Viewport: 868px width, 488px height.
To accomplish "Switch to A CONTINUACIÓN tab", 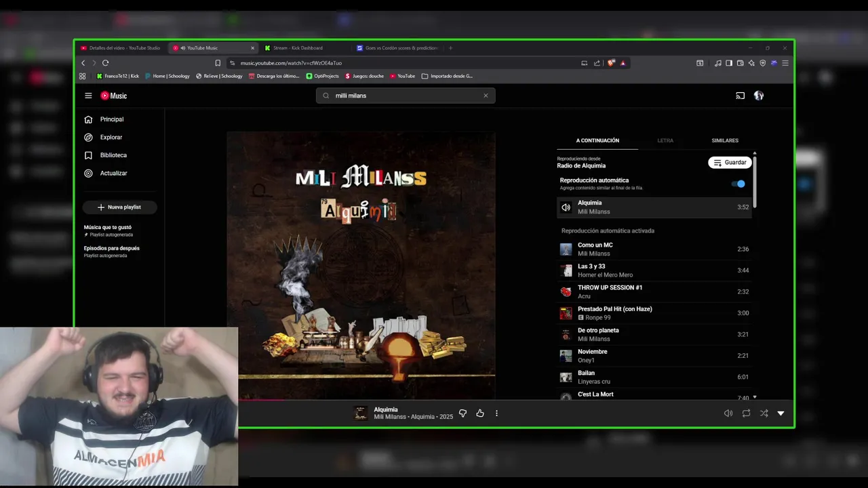I will point(597,140).
